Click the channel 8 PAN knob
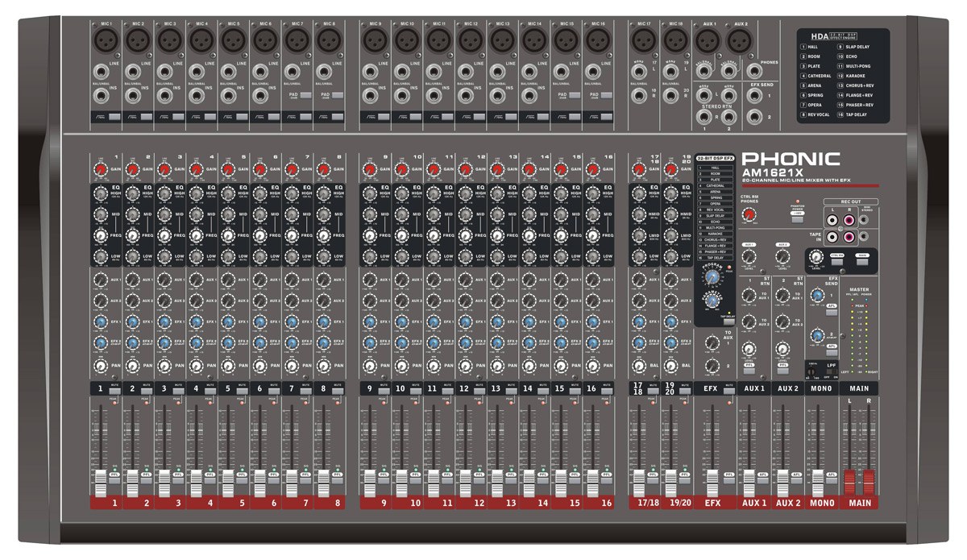967x560 pixels. [x=323, y=366]
